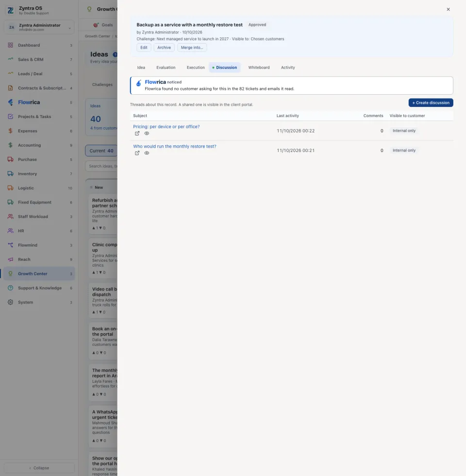Switch to the Execution tab
The image size is (466, 476).
pos(196,68)
